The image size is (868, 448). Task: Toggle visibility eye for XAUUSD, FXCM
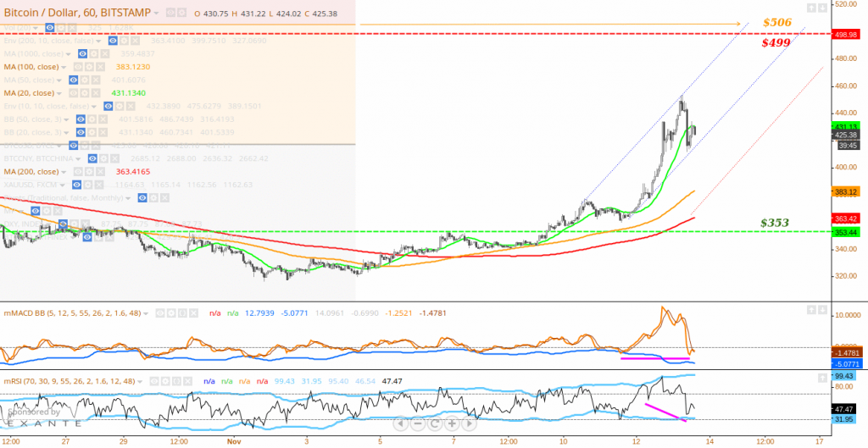(76, 185)
